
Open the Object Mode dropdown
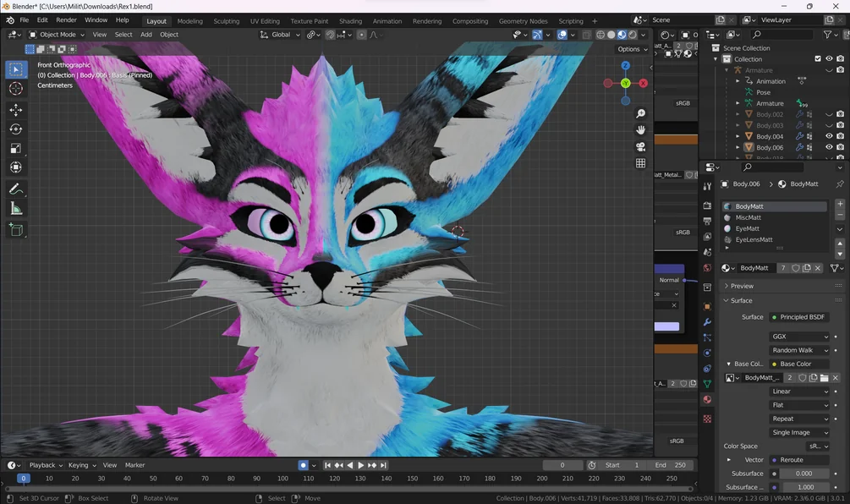(x=57, y=34)
